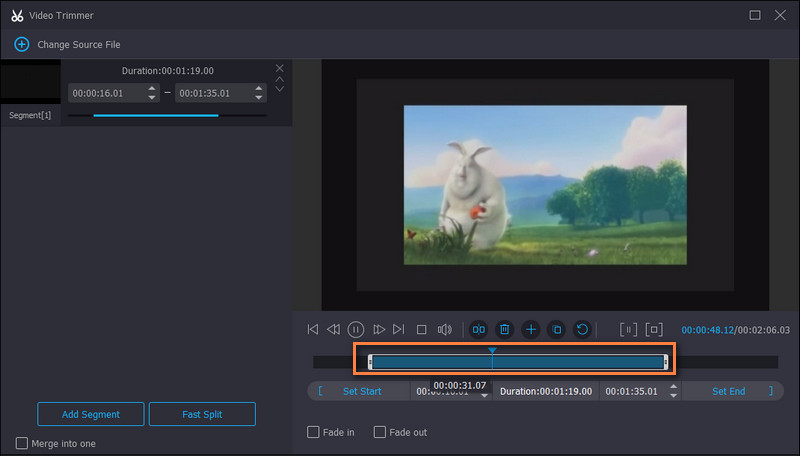Pause the video playback

[x=356, y=329]
